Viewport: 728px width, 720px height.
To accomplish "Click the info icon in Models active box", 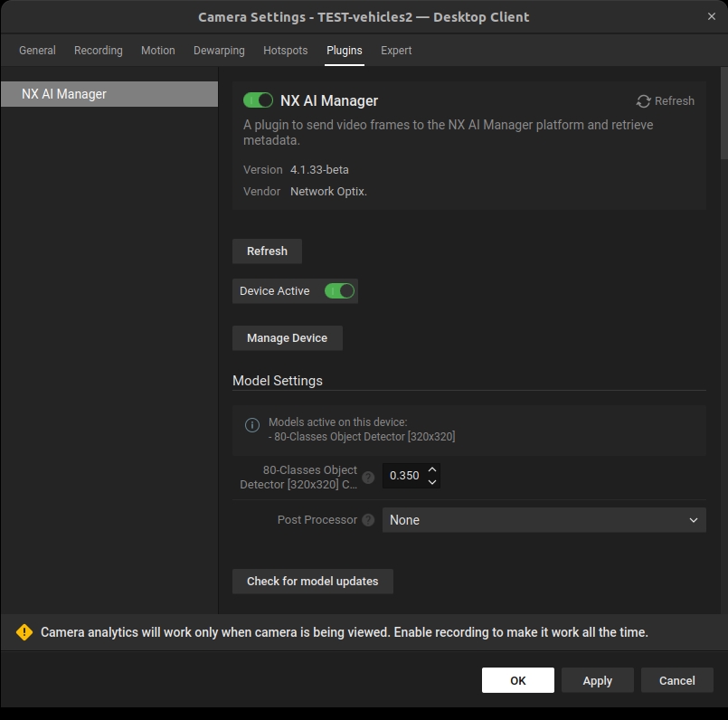I will 252,425.
